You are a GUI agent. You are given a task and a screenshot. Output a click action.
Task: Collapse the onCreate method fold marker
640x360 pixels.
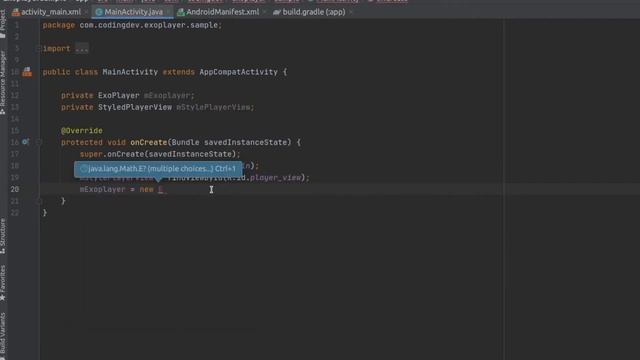39,142
